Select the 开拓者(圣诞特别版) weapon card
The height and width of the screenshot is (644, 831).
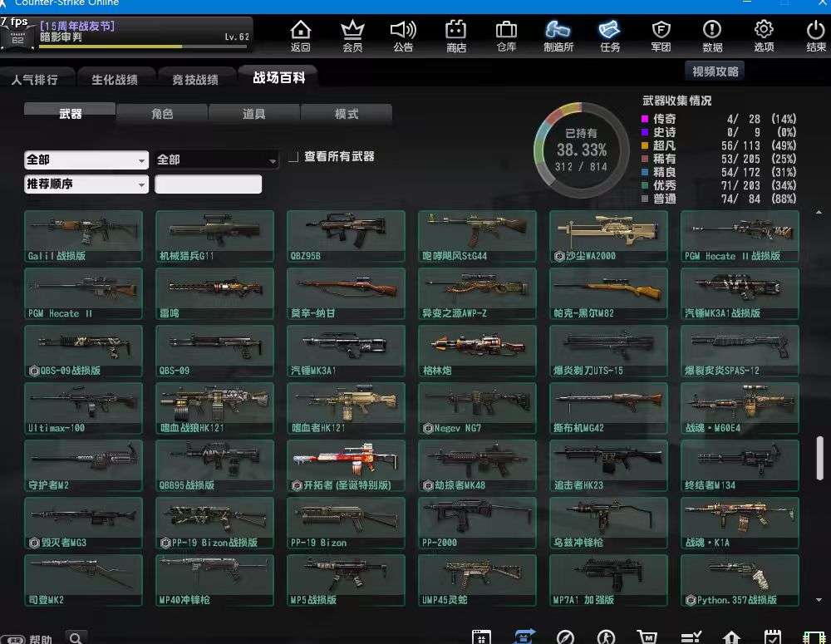tap(346, 465)
